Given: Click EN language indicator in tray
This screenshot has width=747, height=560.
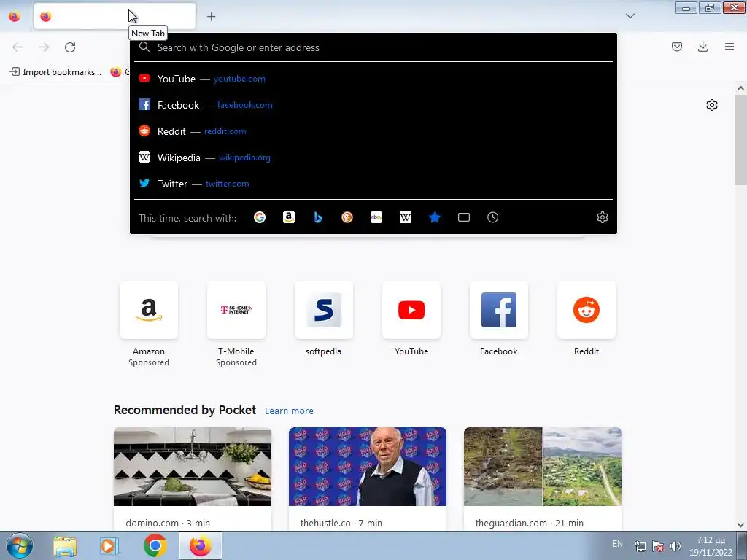Looking at the screenshot, I should 617,544.
